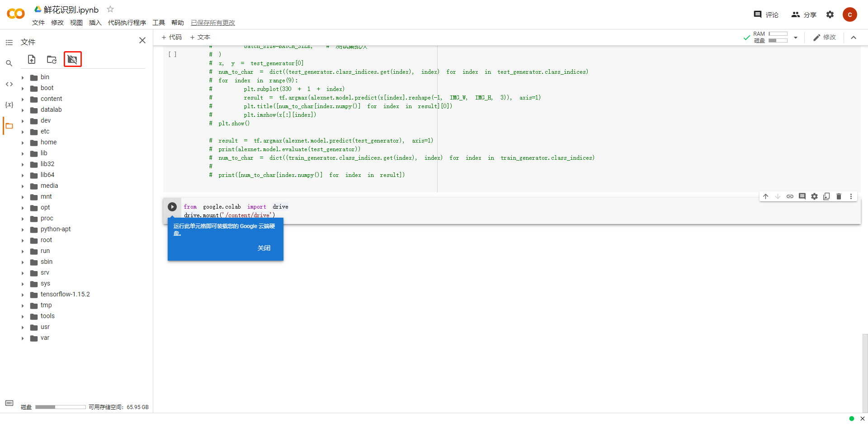Click the upload file icon

pyautogui.click(x=32, y=59)
